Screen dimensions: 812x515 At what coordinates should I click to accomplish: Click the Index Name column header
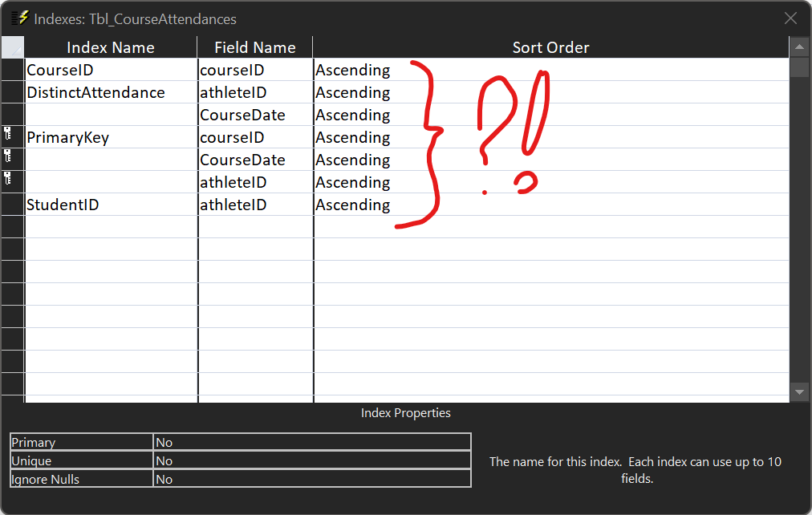click(111, 47)
